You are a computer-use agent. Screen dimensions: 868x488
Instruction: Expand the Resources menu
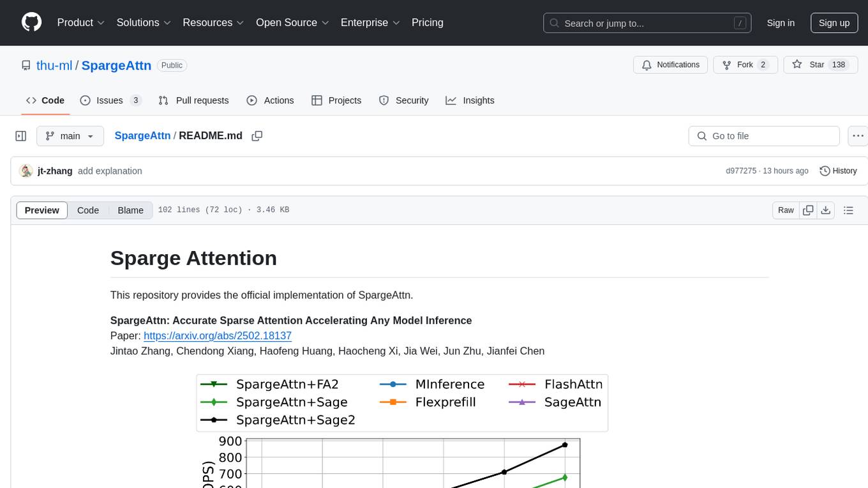pos(213,22)
